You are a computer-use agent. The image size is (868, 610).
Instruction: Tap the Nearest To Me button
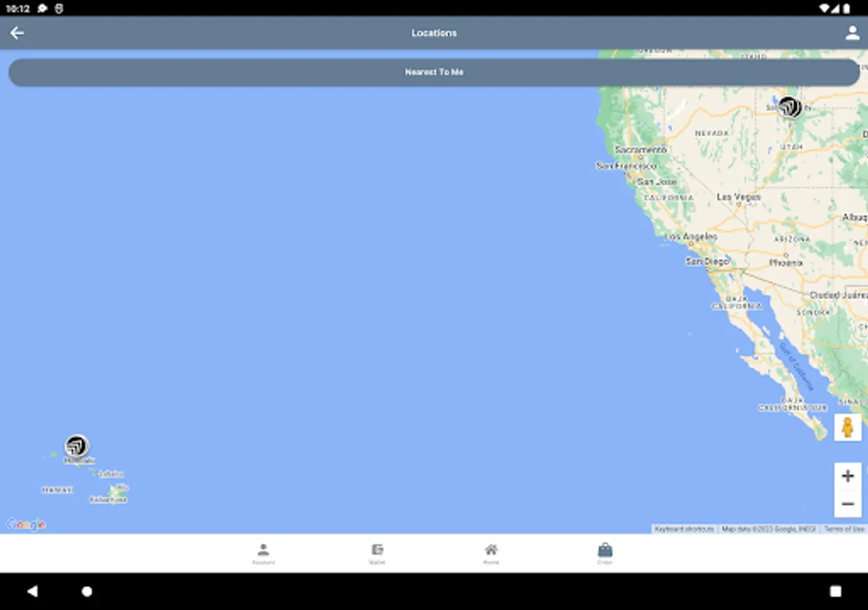(434, 72)
